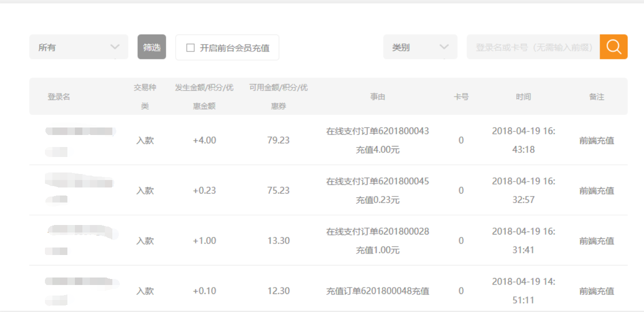Click the 备注 column header

pyautogui.click(x=597, y=97)
